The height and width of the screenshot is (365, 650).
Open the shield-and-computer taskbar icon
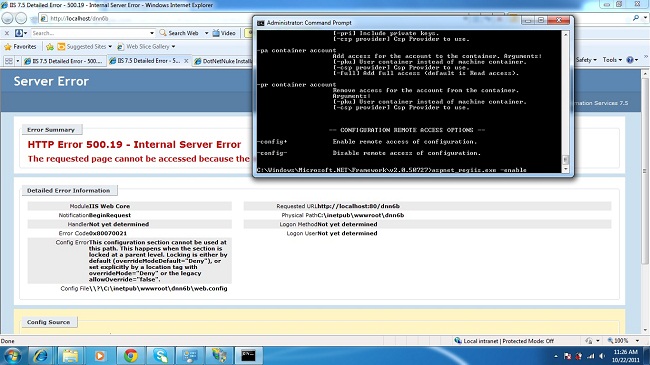click(219, 355)
